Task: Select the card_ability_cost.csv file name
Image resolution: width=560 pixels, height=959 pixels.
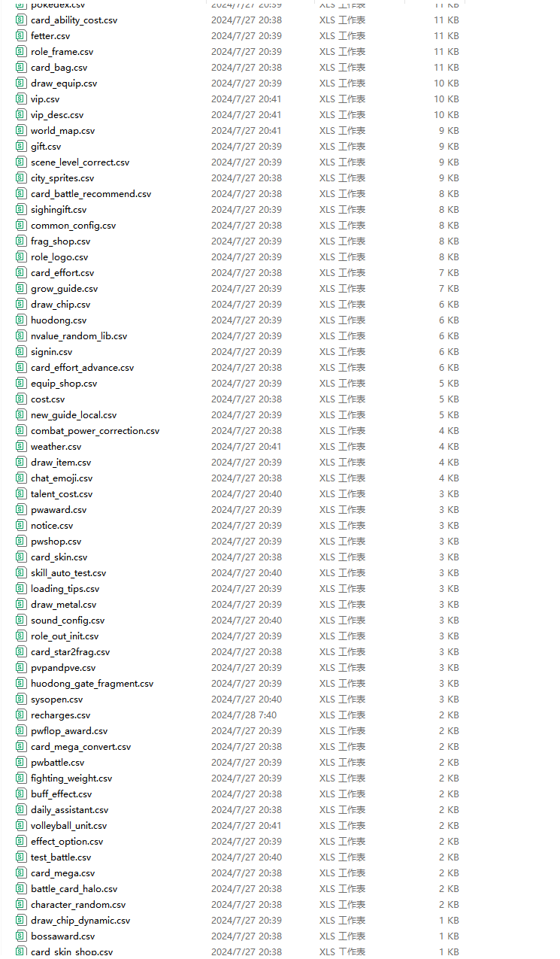Action: point(74,20)
